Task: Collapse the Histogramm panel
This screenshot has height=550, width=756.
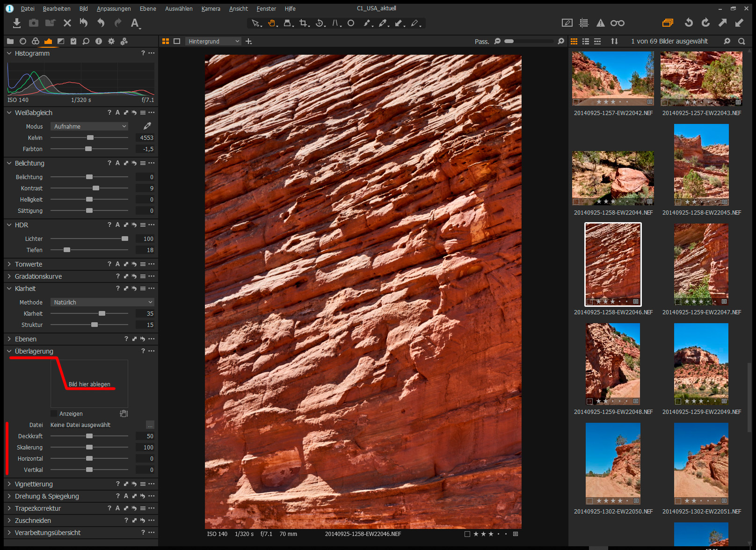Action: coord(9,53)
